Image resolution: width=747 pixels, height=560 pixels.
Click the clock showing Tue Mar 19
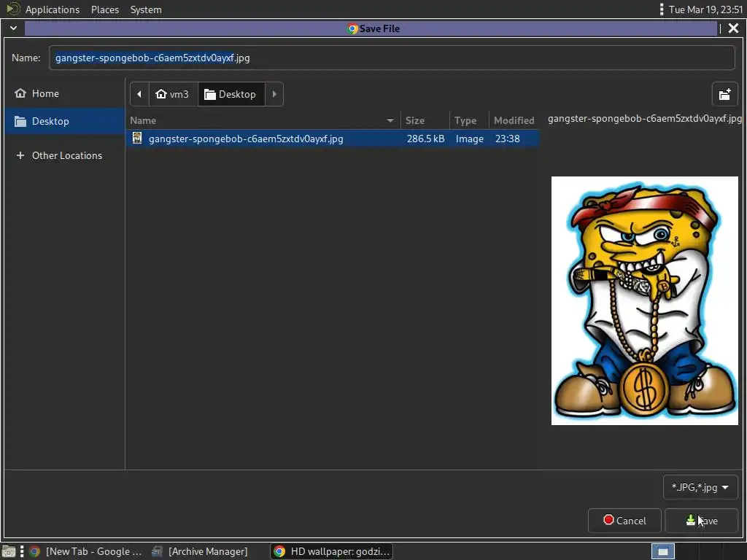pos(705,9)
